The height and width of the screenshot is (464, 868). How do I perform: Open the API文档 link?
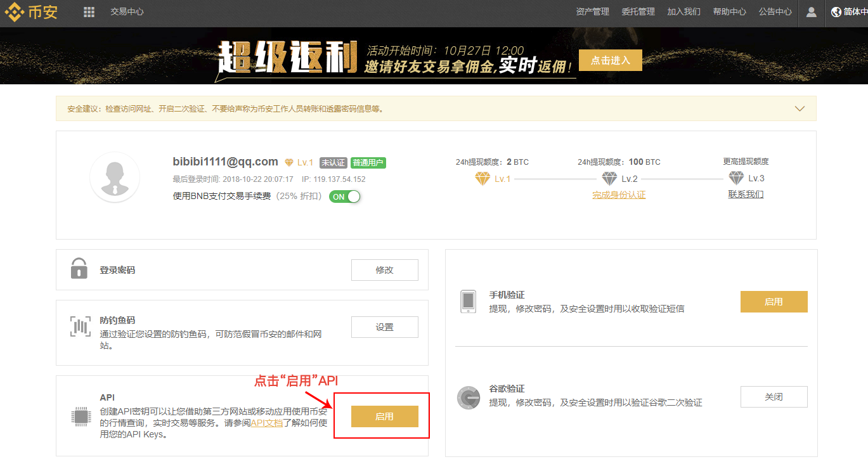[267, 423]
